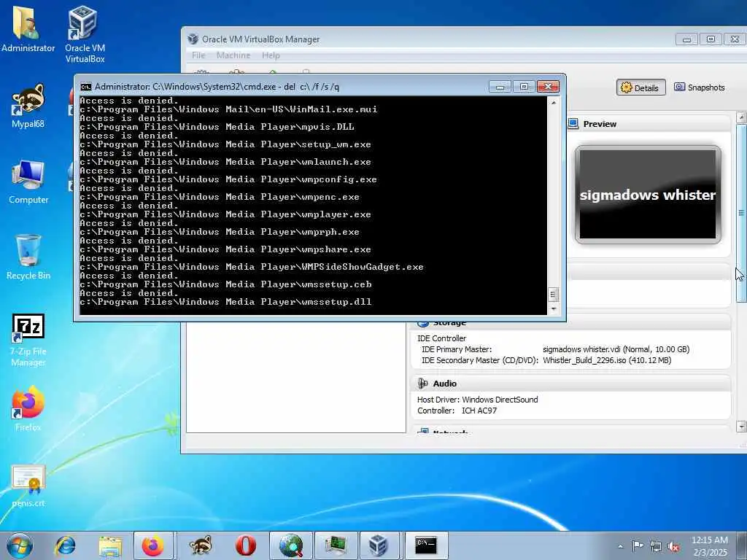Switch to Firefox in the taskbar
Viewport: 747px width, 560px height.
point(153,545)
